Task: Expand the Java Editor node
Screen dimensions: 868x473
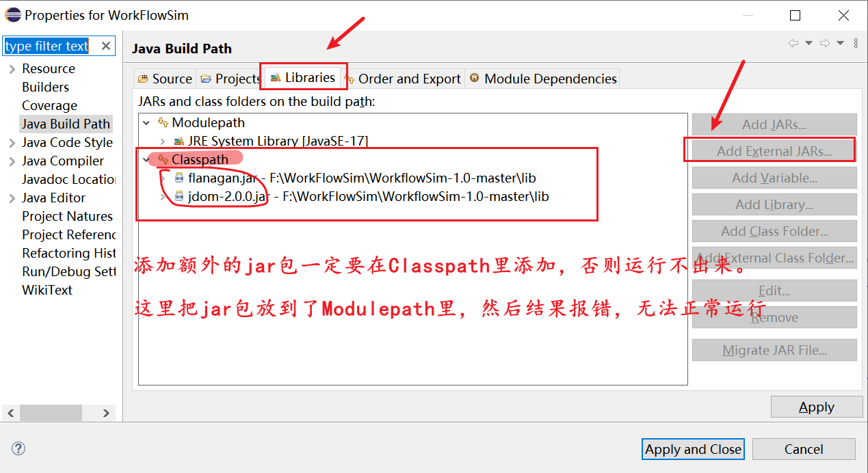Action: tap(12, 198)
